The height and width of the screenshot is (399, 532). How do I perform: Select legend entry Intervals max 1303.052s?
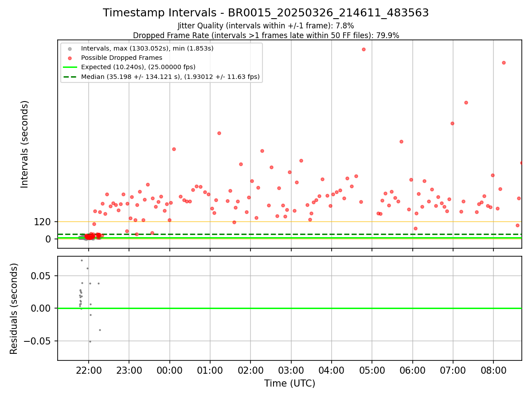pyautogui.click(x=147, y=48)
